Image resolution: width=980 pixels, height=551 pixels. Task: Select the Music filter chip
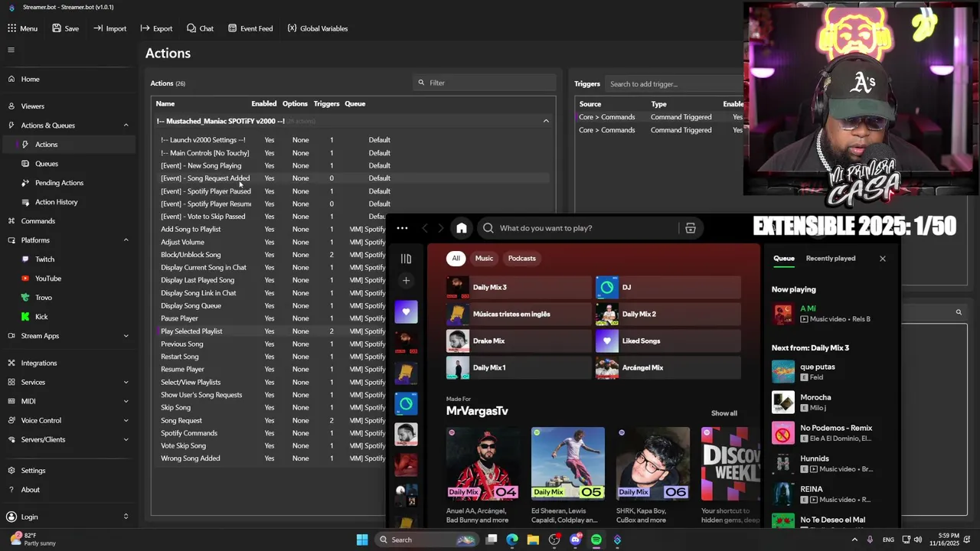point(484,258)
